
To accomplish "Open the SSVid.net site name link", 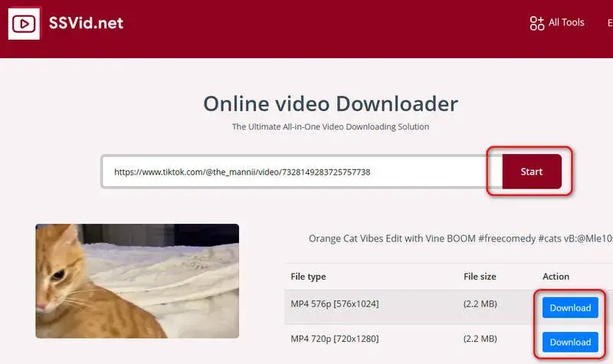I will (x=86, y=23).
